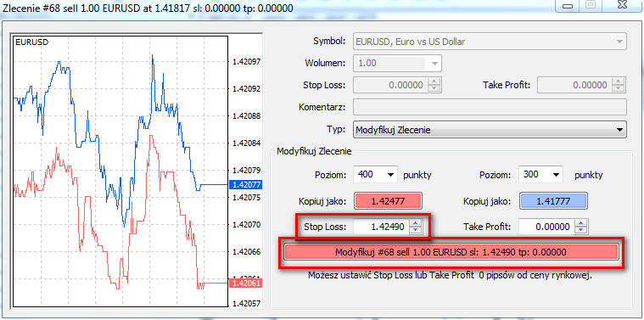Click the Komentarz text field
This screenshot has width=644, height=320.
click(490, 107)
